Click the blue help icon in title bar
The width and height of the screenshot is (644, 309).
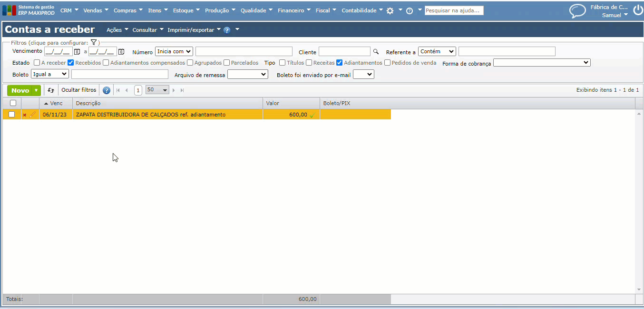(227, 30)
